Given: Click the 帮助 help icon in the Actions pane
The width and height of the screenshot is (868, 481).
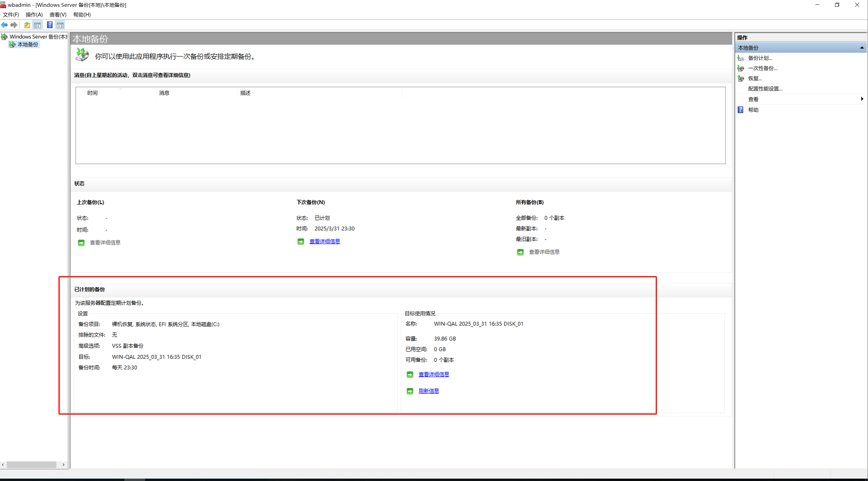Looking at the screenshot, I should [x=741, y=110].
